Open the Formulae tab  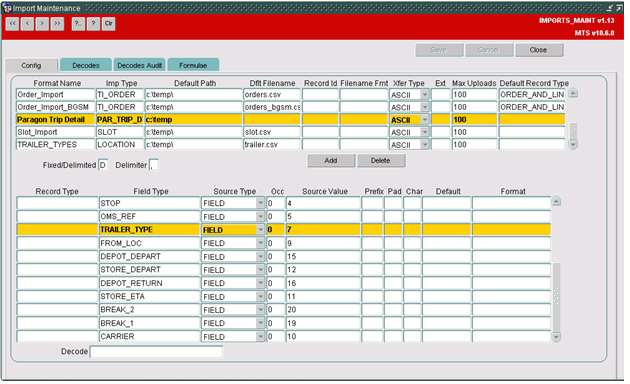[x=193, y=65]
